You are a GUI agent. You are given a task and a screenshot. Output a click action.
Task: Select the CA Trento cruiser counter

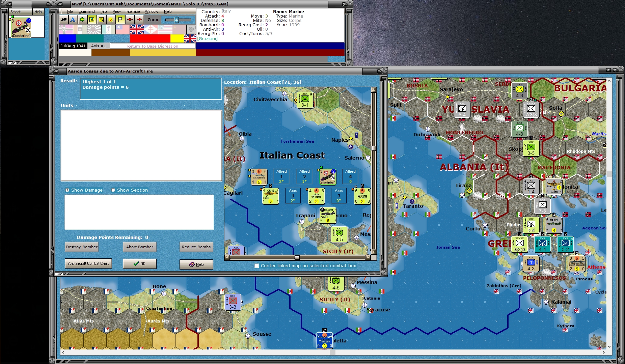tap(316, 196)
